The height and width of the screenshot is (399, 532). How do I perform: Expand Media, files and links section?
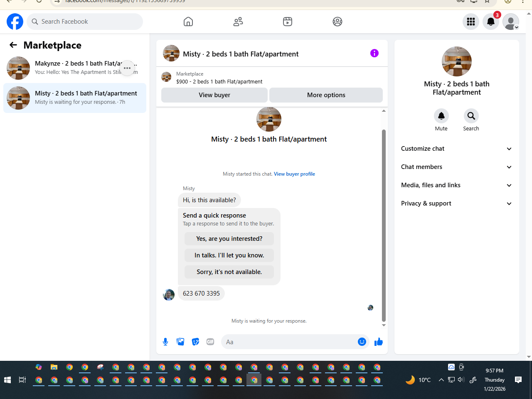pos(457,185)
